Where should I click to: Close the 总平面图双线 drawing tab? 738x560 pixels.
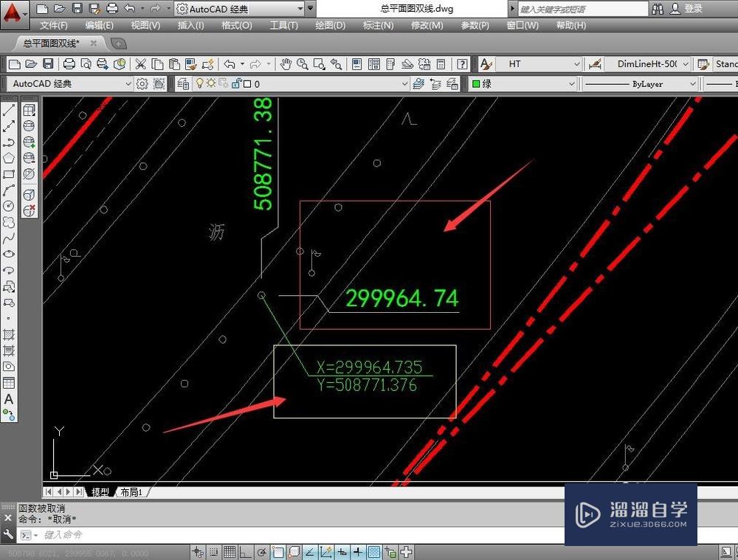point(93,44)
